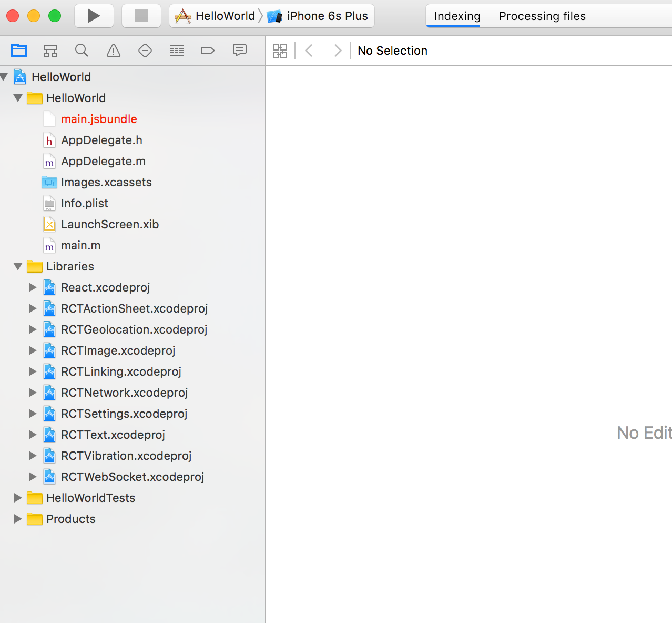This screenshot has width=672, height=623.
Task: Collapse the Libraries folder group
Action: tap(18, 267)
